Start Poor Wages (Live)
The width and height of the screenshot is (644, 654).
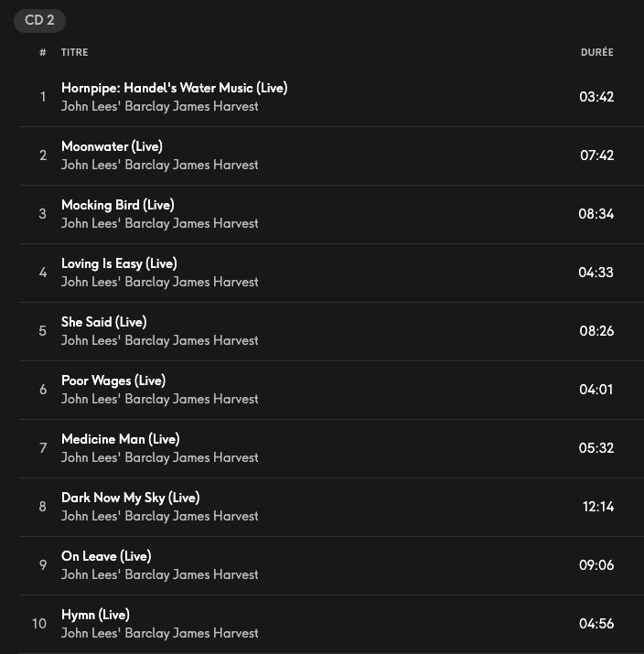113,381
